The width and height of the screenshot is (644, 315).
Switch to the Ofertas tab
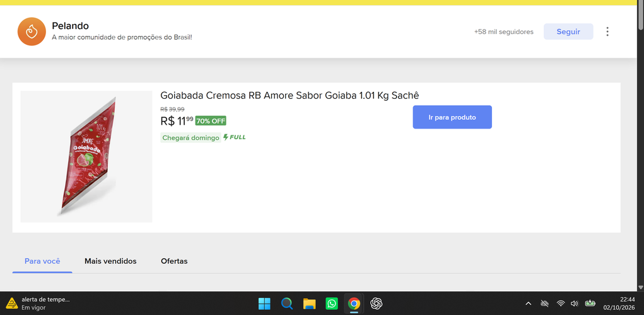pos(174,261)
